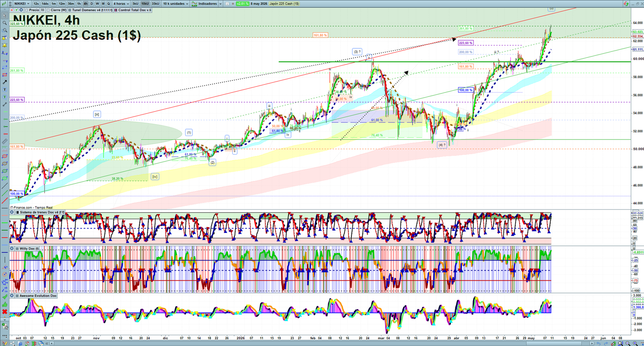Image resolution: width=644 pixels, height=346 pixels.
Task: Open the Indicadores menu
Action: [204, 4]
